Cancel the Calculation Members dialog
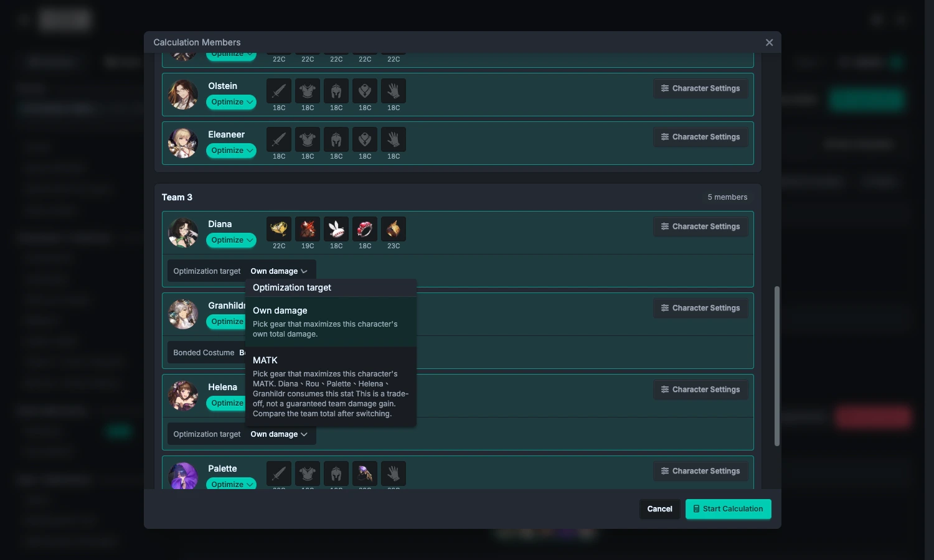This screenshot has width=934, height=560. tap(659, 509)
